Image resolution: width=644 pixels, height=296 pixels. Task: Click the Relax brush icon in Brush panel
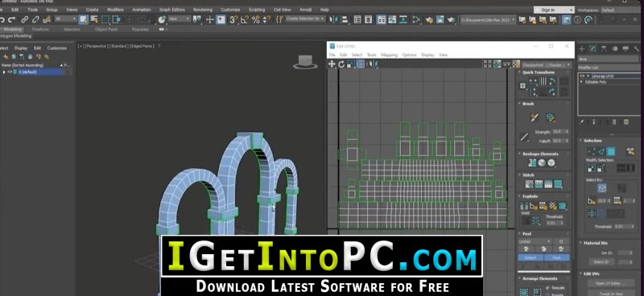pyautogui.click(x=551, y=117)
